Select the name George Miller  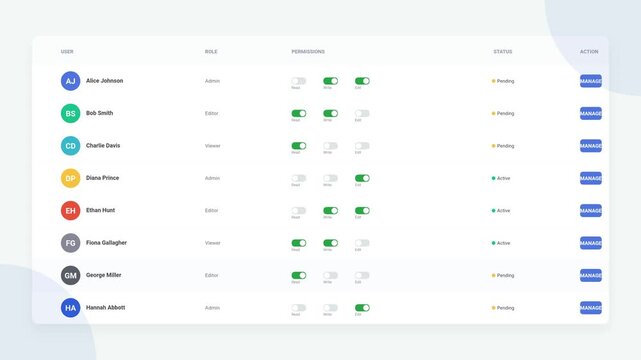coord(103,275)
